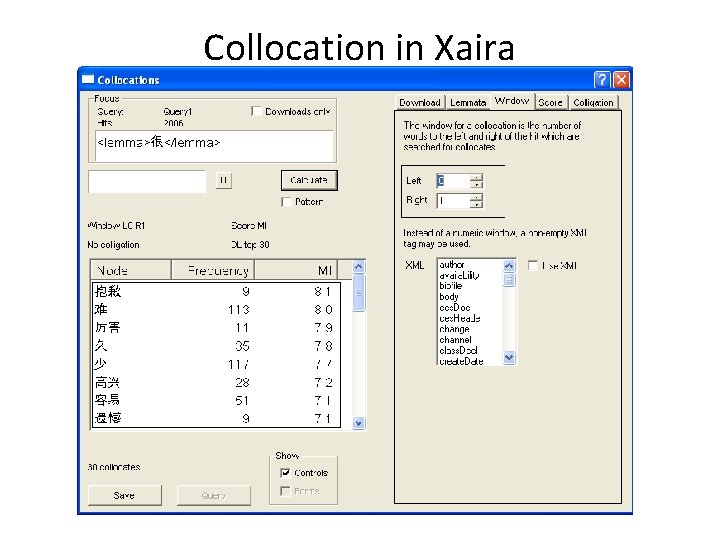The image size is (720, 540).
Task: Select collocate row 遗憾
Action: tap(216, 418)
